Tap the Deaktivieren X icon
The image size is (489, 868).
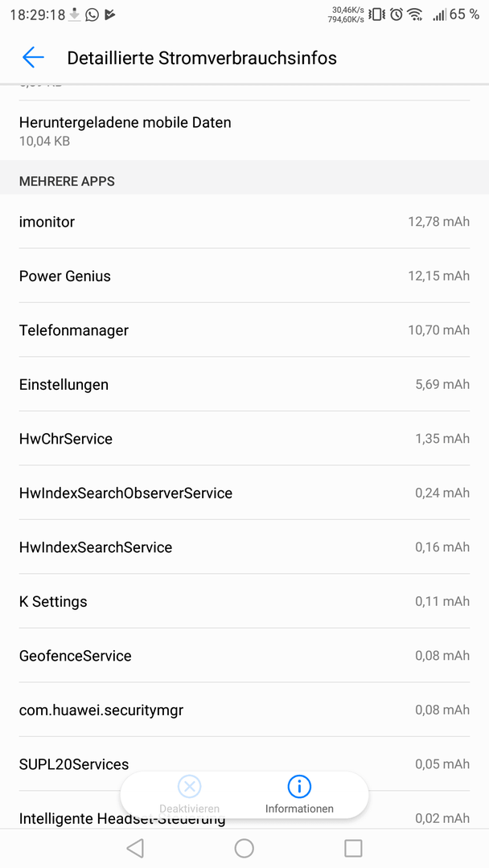click(189, 786)
